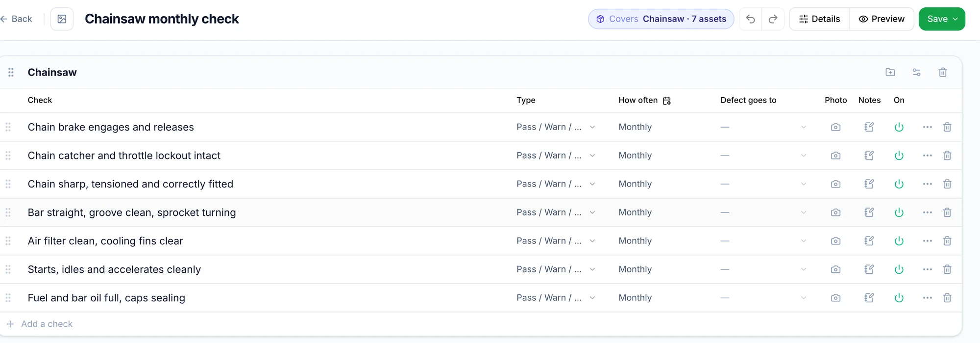
Task: Toggle notes for Fuel and bar oil row
Action: [x=869, y=298]
